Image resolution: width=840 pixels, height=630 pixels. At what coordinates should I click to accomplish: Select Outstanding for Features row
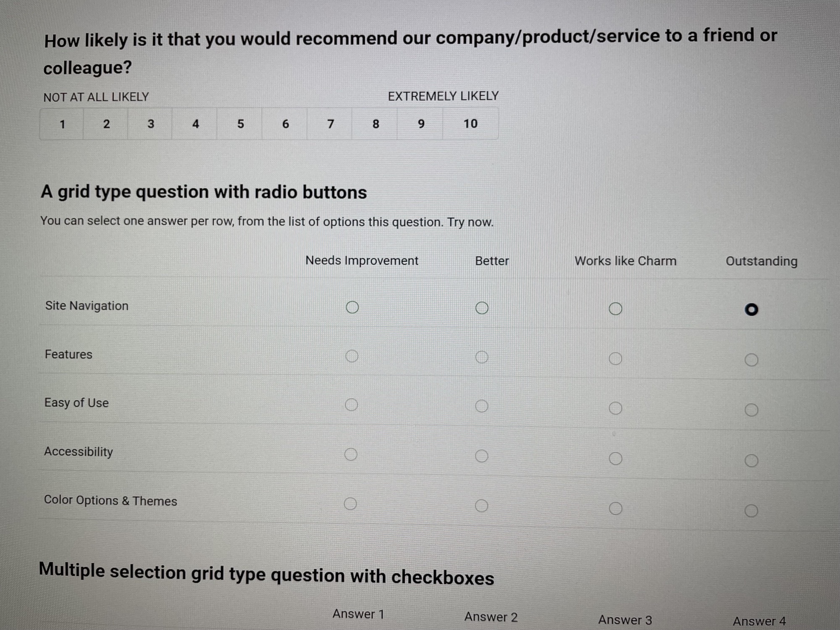coord(751,360)
